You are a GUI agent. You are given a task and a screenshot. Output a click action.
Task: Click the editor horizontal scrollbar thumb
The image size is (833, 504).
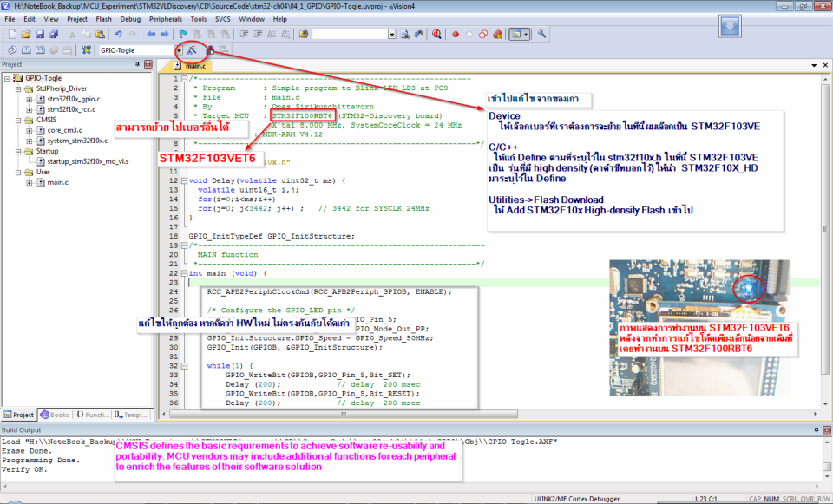pyautogui.click(x=344, y=414)
